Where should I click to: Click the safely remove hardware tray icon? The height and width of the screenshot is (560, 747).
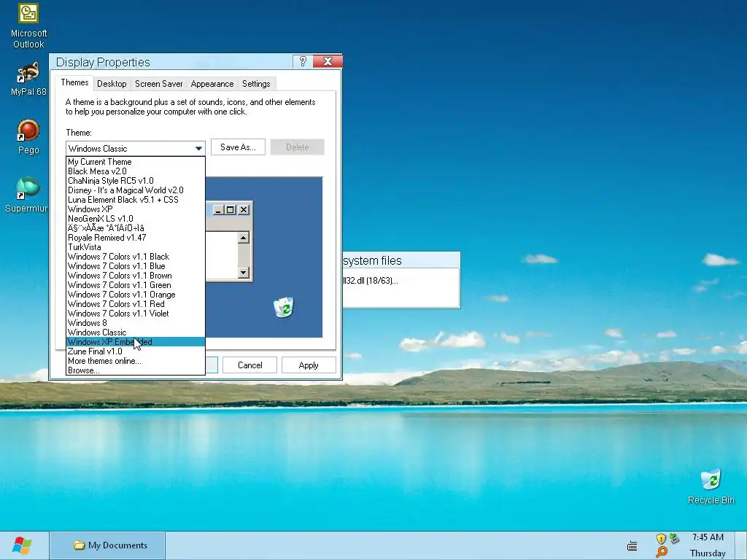click(674, 539)
